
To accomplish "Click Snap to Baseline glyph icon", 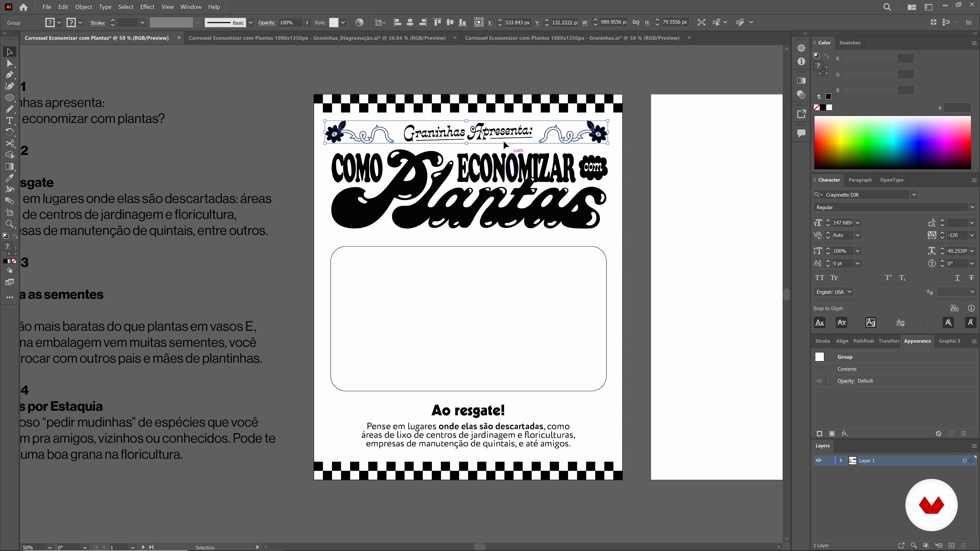I will click(819, 322).
